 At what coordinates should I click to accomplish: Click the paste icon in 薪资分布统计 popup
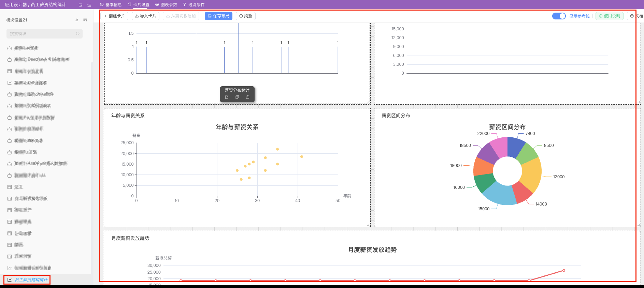[247, 97]
